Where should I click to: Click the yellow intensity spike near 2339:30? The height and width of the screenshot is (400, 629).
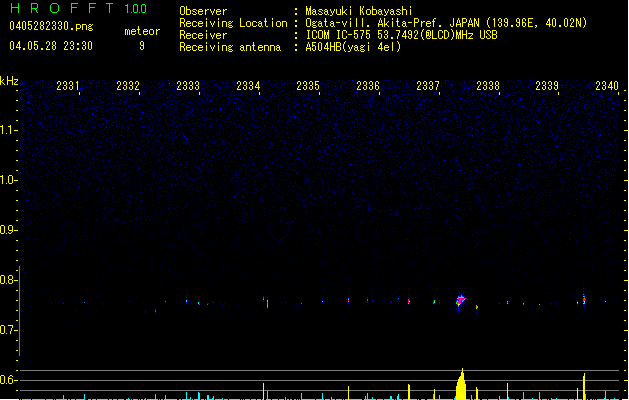click(584, 386)
